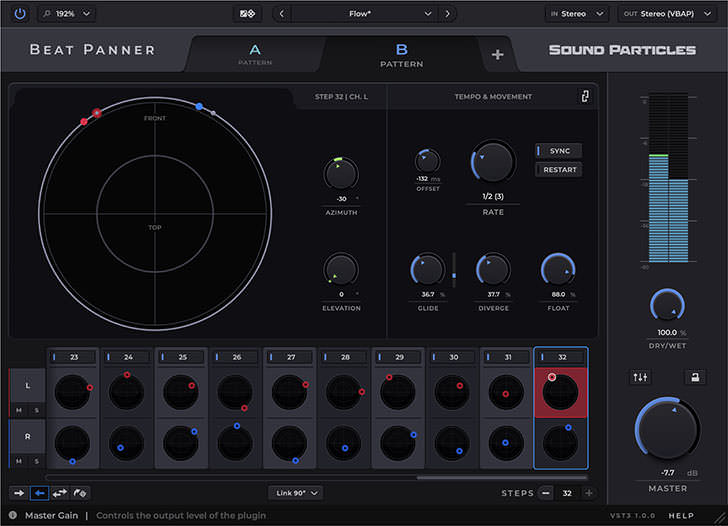Set forward playback direction arrow
This screenshot has width=728, height=526.
(x=19, y=493)
